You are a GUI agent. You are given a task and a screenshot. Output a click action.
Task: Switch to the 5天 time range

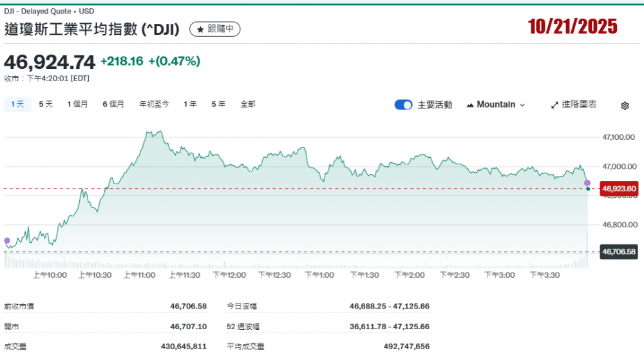click(x=46, y=104)
